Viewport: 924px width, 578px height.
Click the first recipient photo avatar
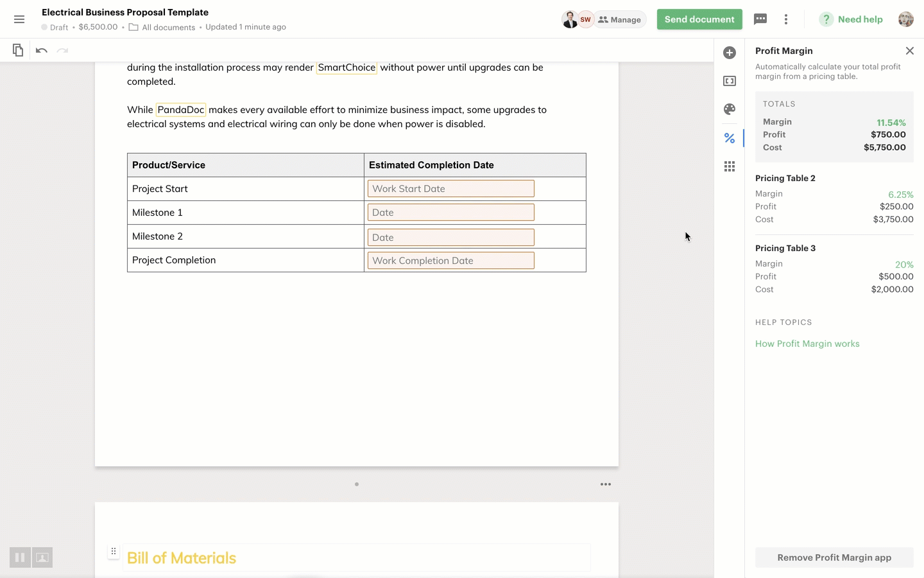pos(570,19)
